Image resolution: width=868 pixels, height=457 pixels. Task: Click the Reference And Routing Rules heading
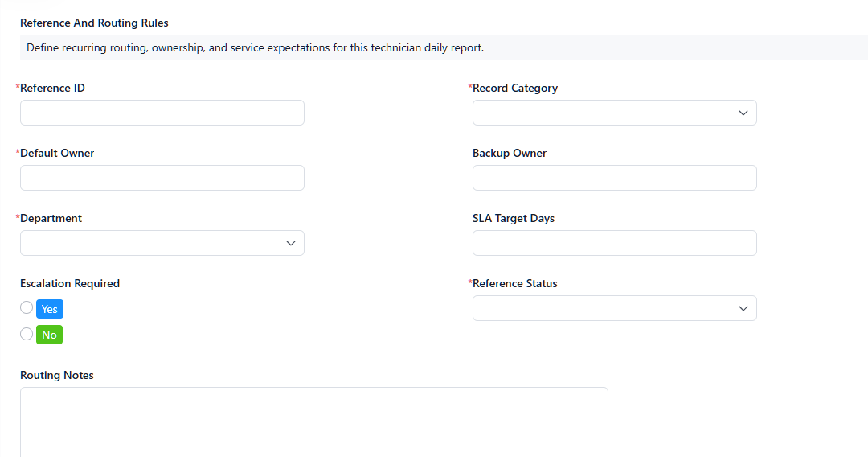point(94,23)
